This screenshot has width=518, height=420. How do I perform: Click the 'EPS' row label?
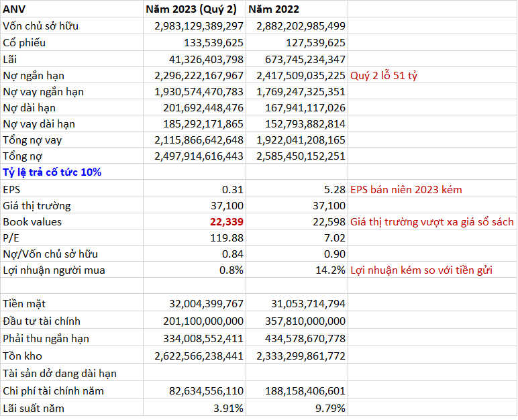(11, 190)
